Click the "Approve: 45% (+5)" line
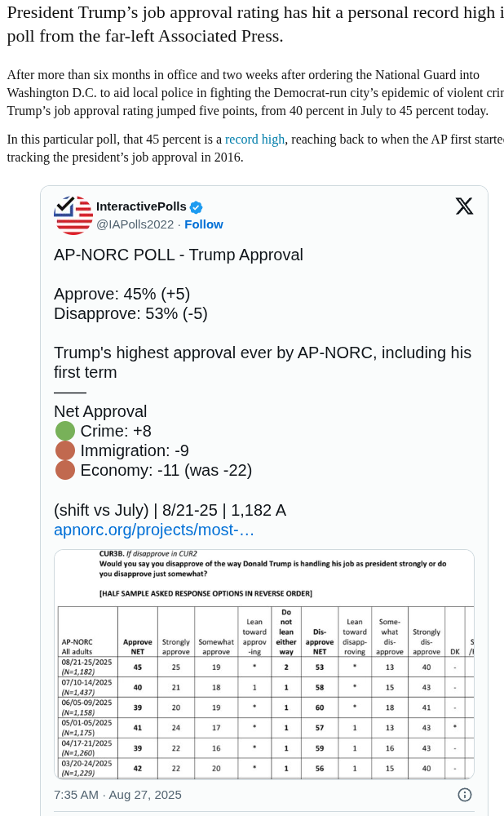This screenshot has height=816, width=504. [122, 295]
